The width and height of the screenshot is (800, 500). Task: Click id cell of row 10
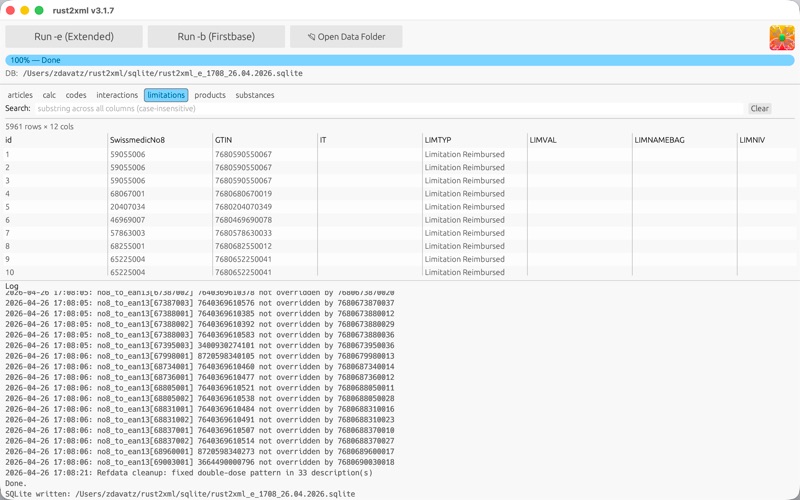(x=10, y=272)
